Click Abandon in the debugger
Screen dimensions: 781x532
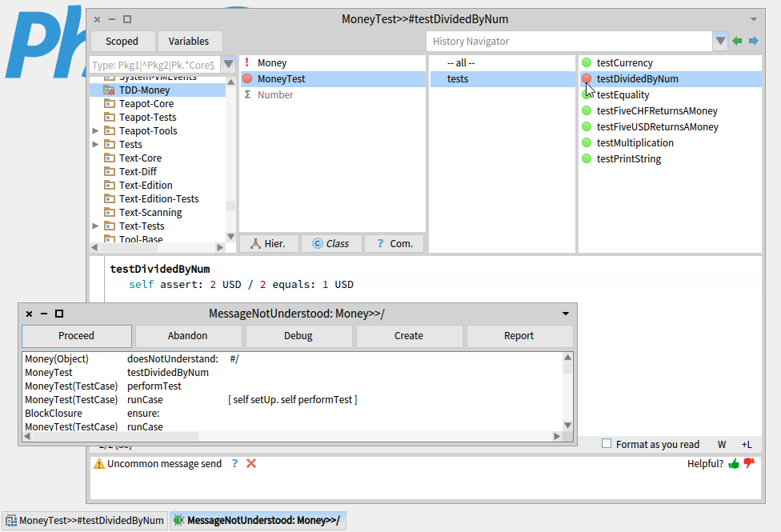(188, 336)
